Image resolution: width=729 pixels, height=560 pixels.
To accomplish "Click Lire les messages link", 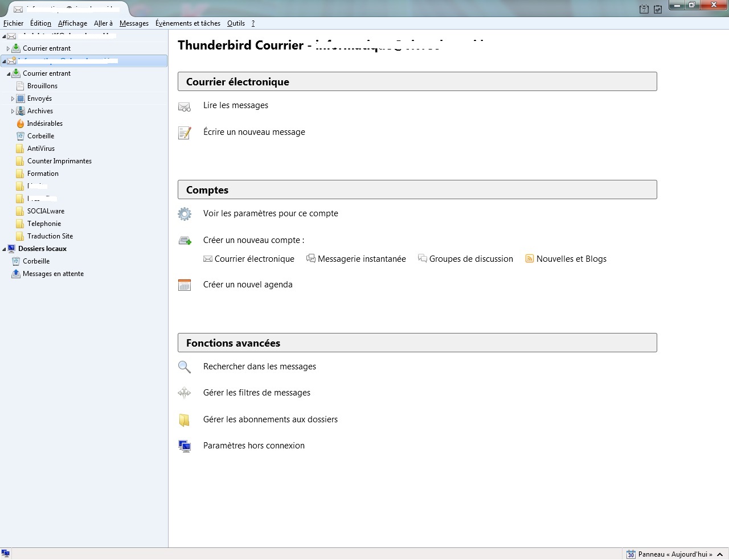I will (236, 105).
